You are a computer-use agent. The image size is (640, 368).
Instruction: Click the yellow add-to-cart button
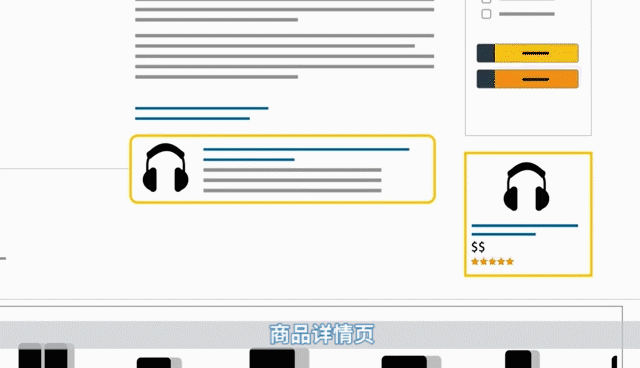pos(527,53)
